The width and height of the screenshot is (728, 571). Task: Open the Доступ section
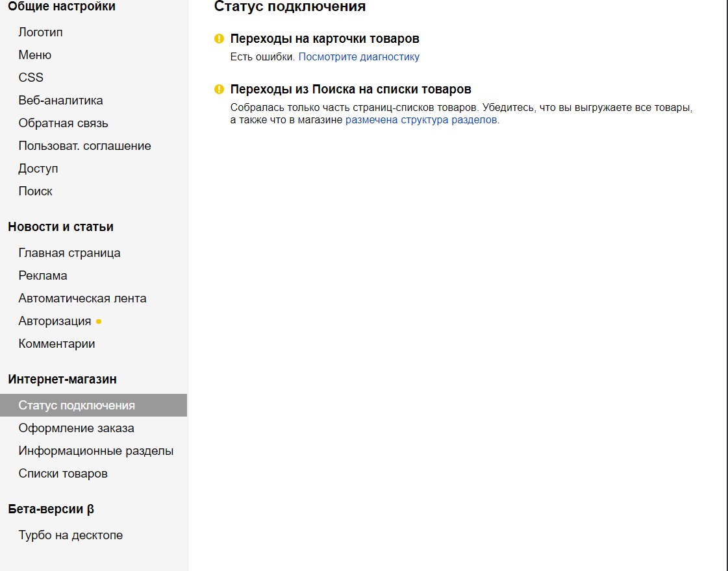pos(38,168)
